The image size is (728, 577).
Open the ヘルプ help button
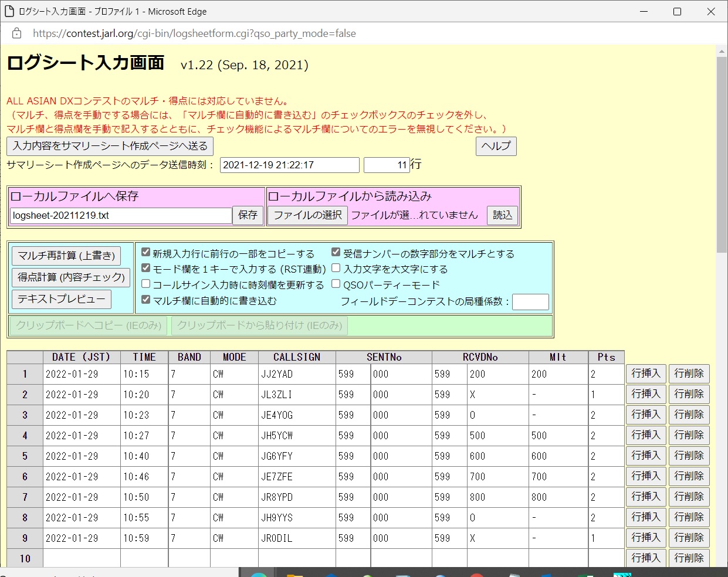click(x=496, y=146)
